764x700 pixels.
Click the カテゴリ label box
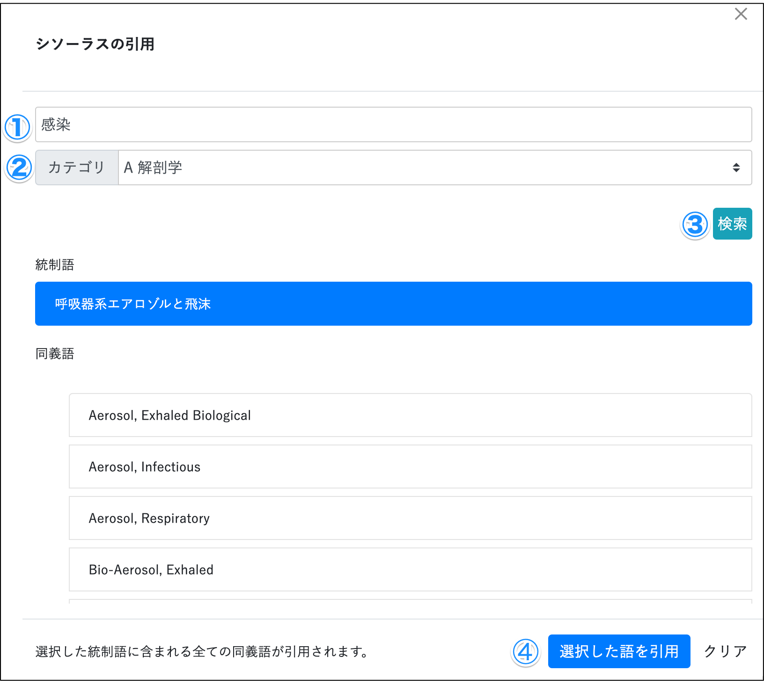pyautogui.click(x=77, y=168)
